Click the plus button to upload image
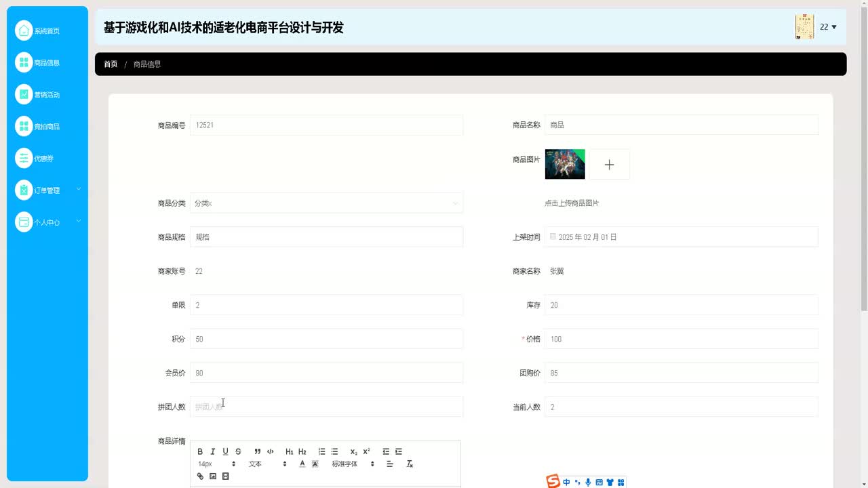The height and width of the screenshot is (488, 868). click(609, 164)
